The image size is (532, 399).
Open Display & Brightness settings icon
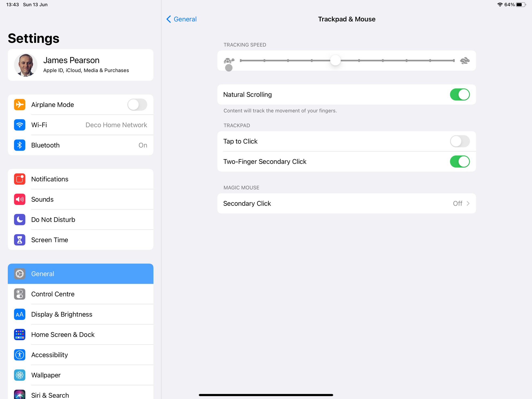(x=19, y=314)
